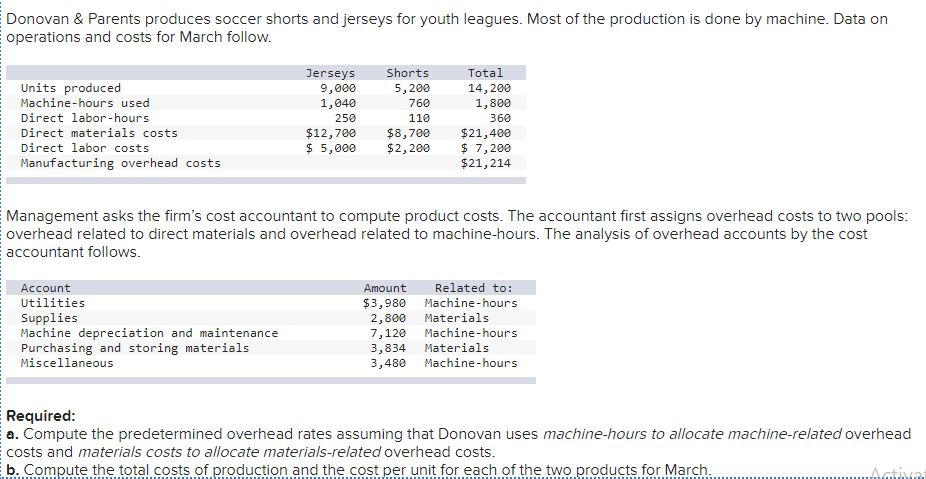Screen dimensions: 926x479
Task: Select the Miscellaneous account row label
Action: 67,363
